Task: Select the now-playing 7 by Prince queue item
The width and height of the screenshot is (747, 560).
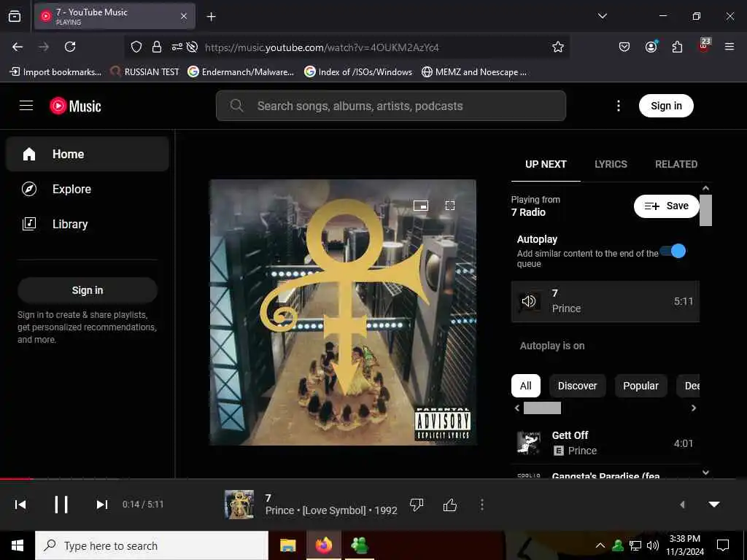Action: tap(605, 301)
